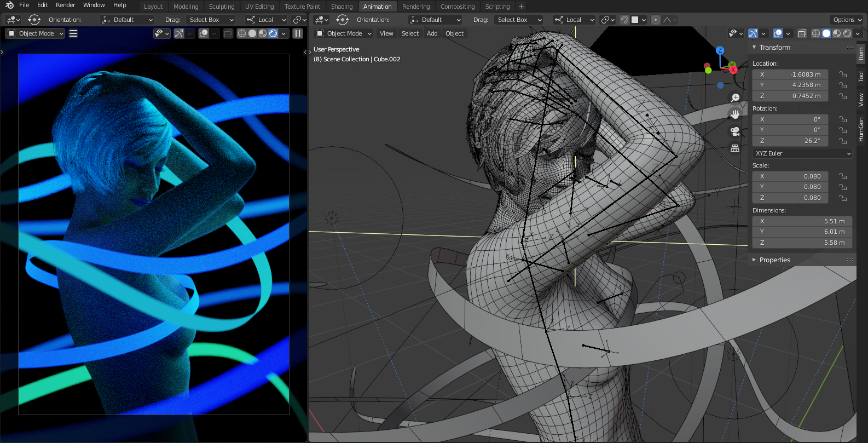Toggle the Scale X lock icon

843,176
